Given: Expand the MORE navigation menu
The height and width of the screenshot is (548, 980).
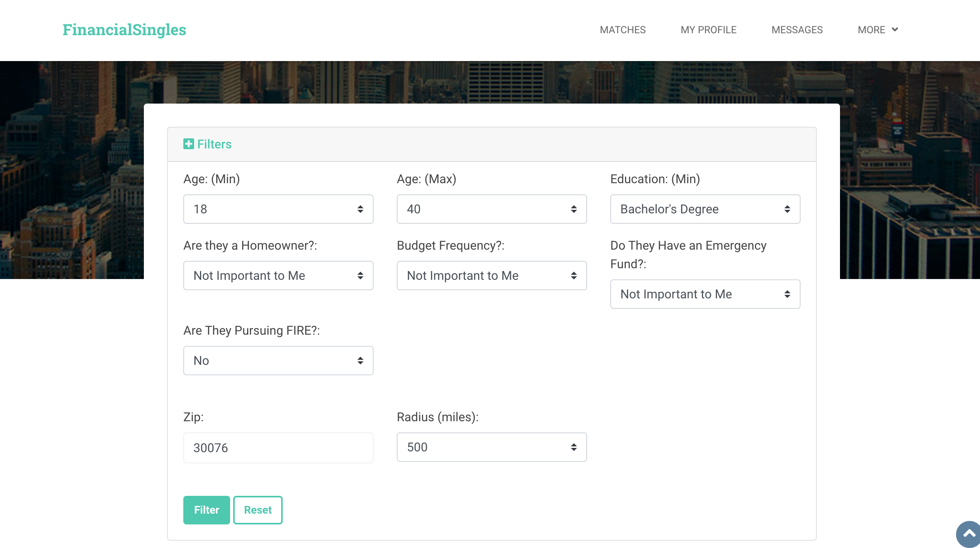Looking at the screenshot, I should click(872, 29).
